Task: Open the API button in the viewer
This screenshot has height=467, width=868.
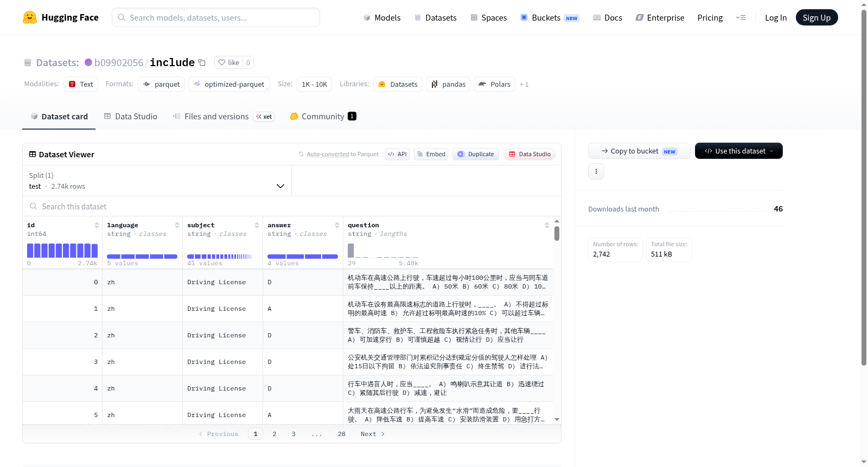Action: click(397, 154)
